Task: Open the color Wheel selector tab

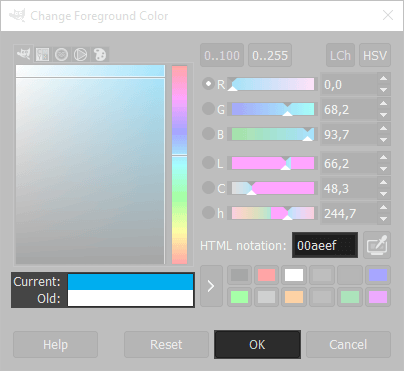Action: pos(80,54)
